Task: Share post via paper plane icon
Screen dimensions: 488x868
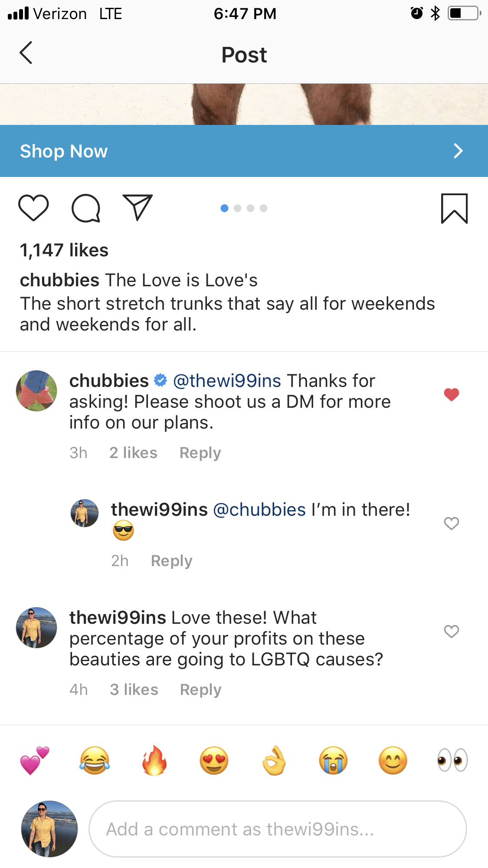Action: (138, 207)
